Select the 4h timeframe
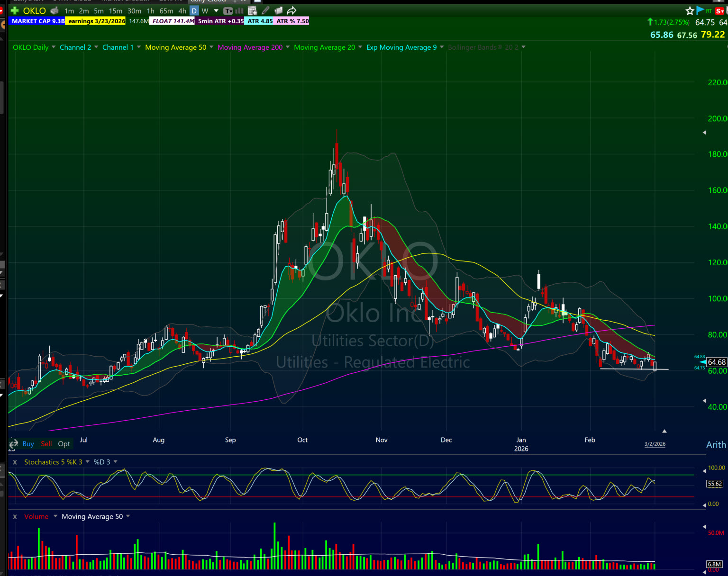Screen dimensions: 728x576 coord(182,11)
